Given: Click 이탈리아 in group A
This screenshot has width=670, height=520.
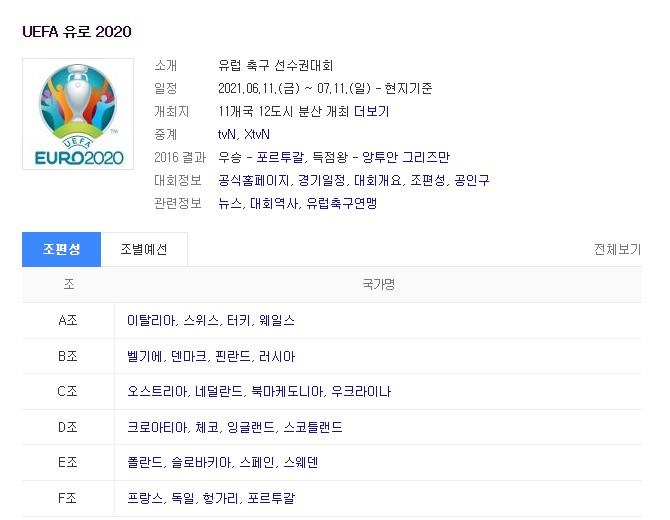Looking at the screenshot, I should pyautogui.click(x=151, y=320).
